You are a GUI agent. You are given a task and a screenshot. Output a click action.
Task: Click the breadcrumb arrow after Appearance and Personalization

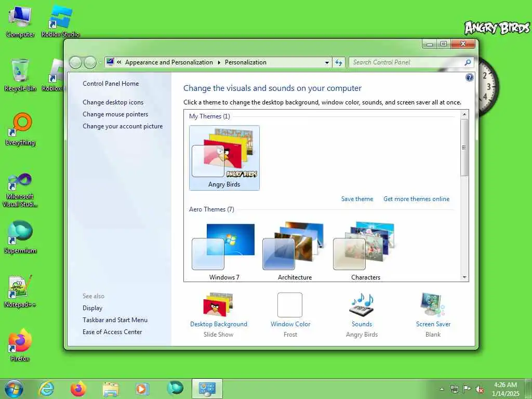[219, 62]
